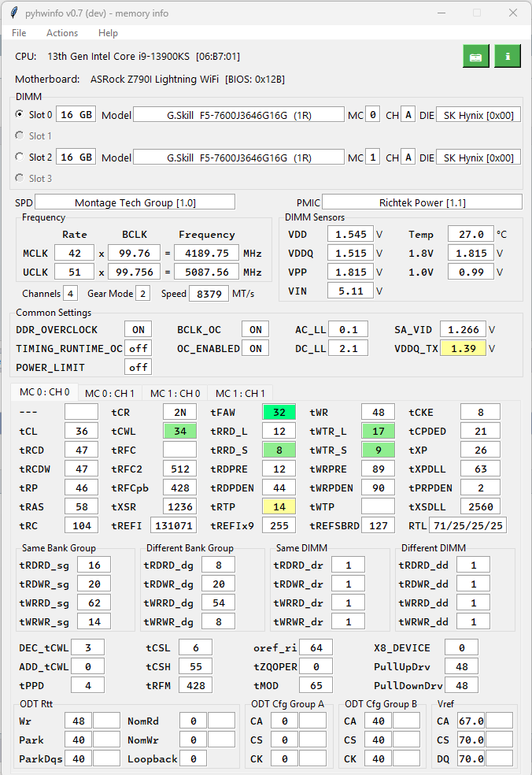Click the Slot 2 model name field
Image resolution: width=532 pixels, height=775 pixels.
pos(238,158)
